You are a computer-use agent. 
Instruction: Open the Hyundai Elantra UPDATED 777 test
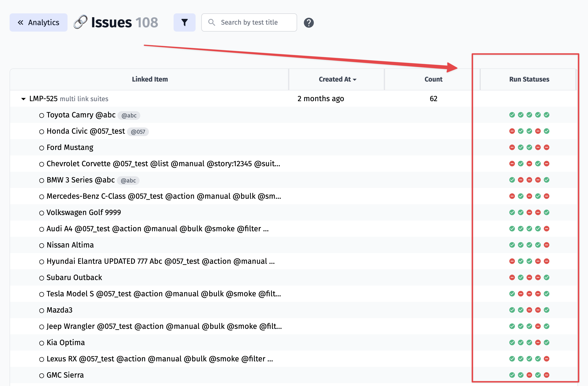[x=161, y=261]
